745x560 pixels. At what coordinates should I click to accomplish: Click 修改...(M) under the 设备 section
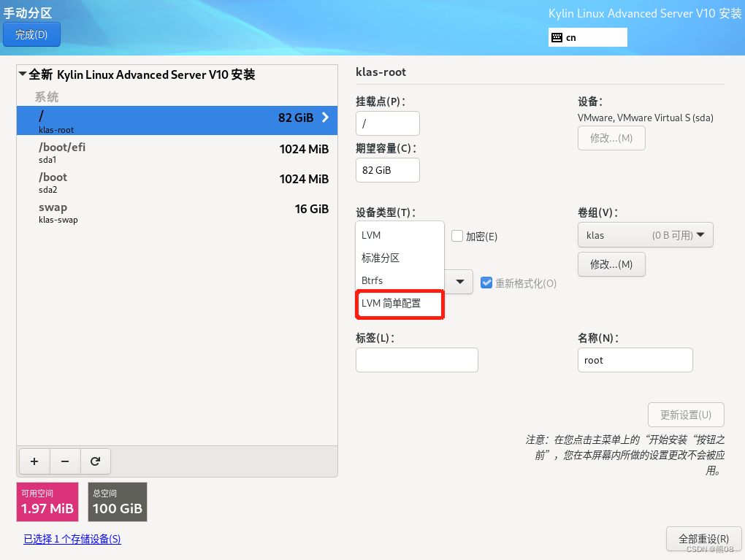611,138
